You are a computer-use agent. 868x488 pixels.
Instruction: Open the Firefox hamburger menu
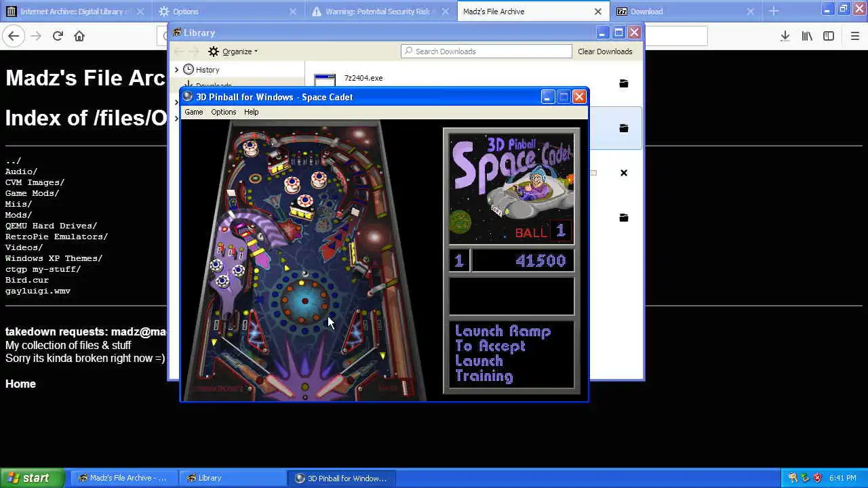click(x=855, y=37)
